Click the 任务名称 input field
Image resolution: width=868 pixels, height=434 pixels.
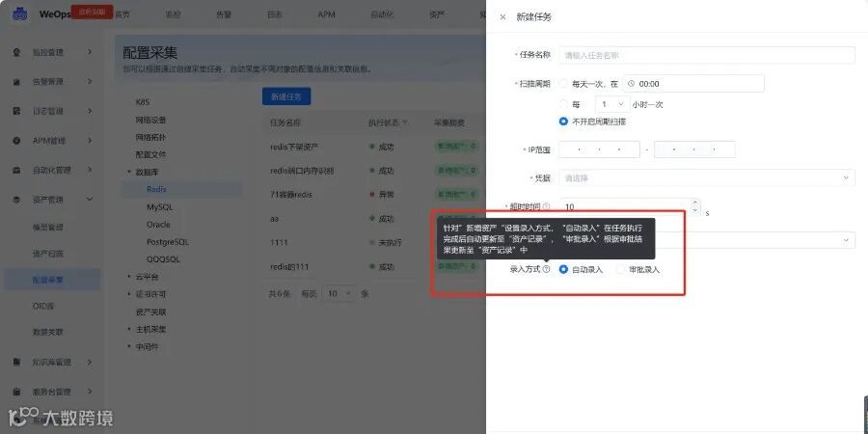click(x=707, y=55)
